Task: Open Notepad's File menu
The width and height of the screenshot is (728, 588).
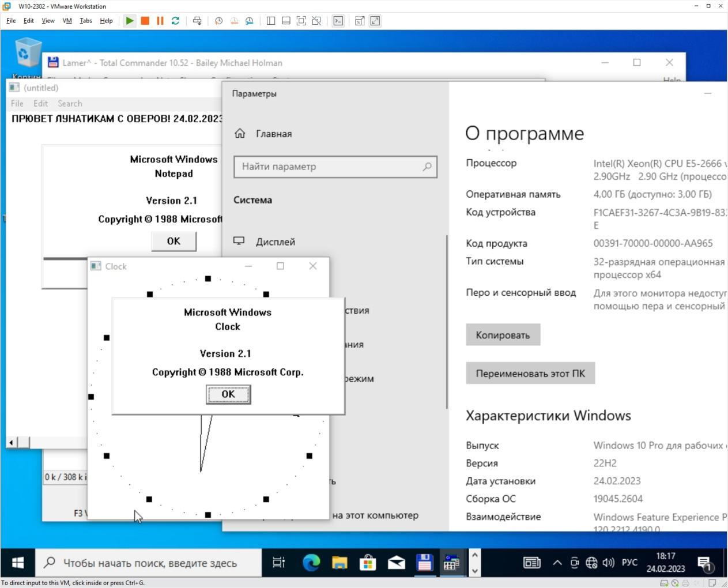Action: click(x=17, y=104)
